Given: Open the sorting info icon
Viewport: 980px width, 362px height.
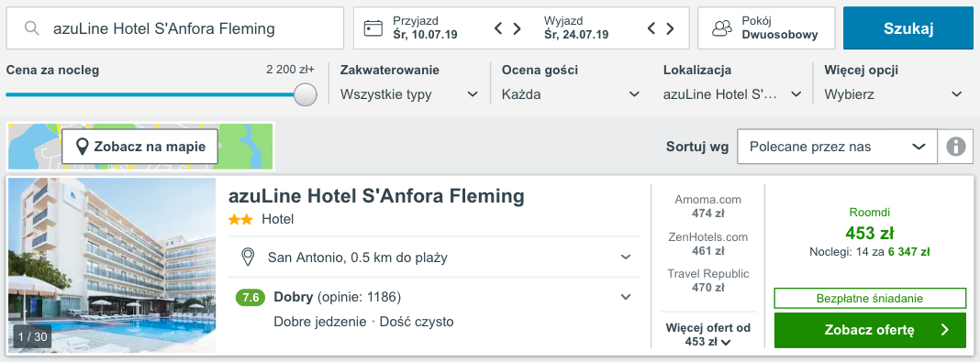Looking at the screenshot, I should pyautogui.click(x=955, y=147).
